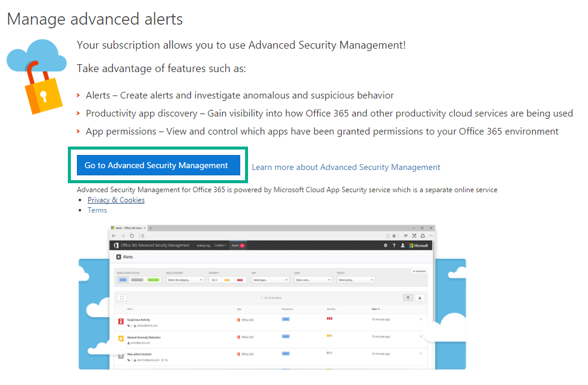
Task: Click the 'App permissions' bullet text
Action: [x=322, y=131]
